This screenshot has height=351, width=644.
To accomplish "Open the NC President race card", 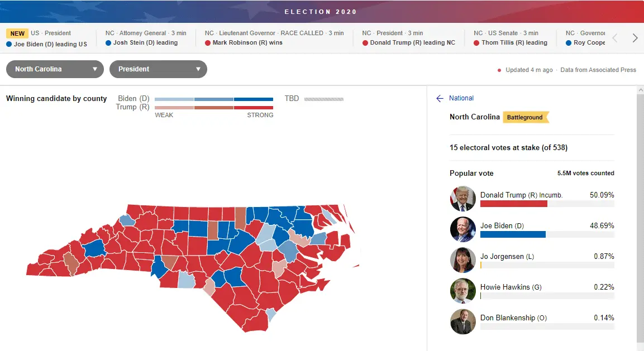I will pyautogui.click(x=408, y=38).
